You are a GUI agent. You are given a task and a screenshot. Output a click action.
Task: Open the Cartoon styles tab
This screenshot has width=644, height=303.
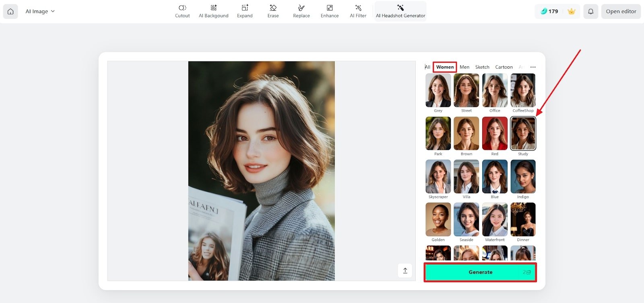pyautogui.click(x=504, y=67)
